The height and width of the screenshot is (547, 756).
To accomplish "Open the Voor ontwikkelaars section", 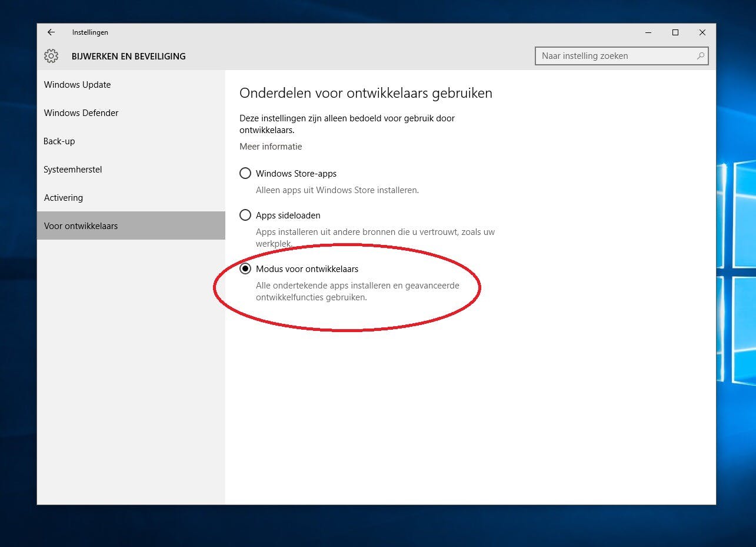I will tap(131, 226).
